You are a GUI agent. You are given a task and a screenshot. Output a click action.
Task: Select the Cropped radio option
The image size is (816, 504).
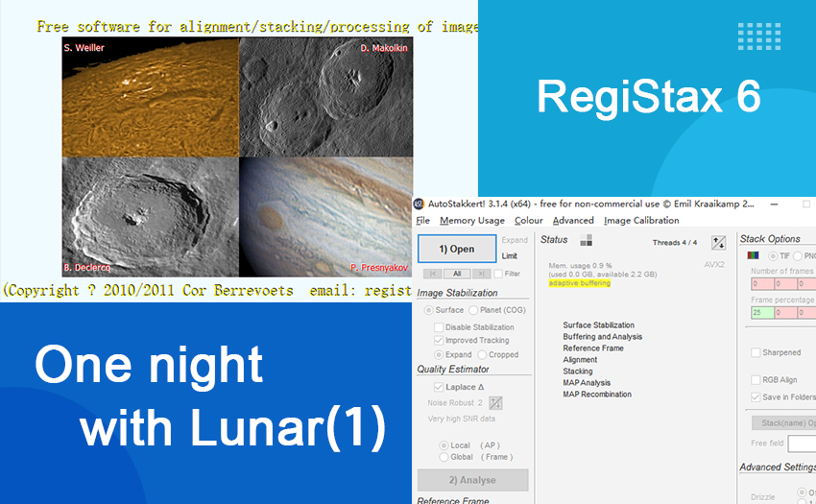(482, 354)
